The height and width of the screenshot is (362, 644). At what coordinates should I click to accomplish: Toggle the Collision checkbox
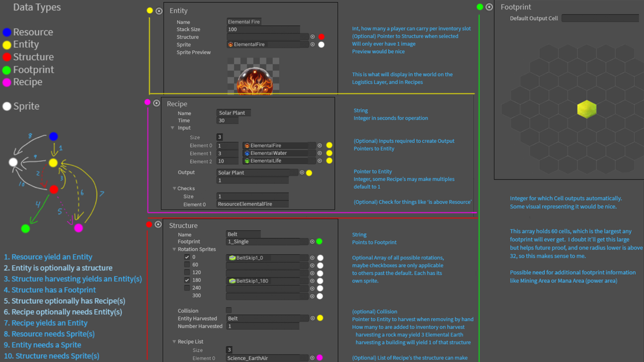(229, 311)
